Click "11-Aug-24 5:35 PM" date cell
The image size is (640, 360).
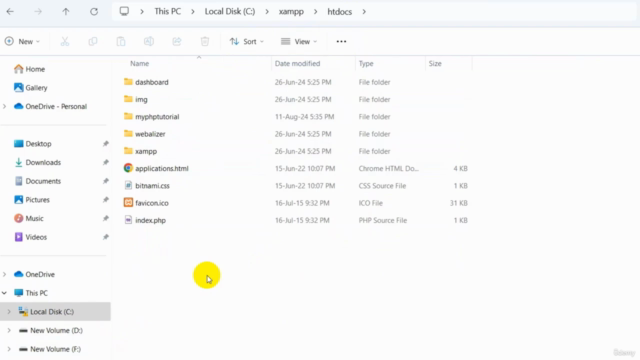304,116
